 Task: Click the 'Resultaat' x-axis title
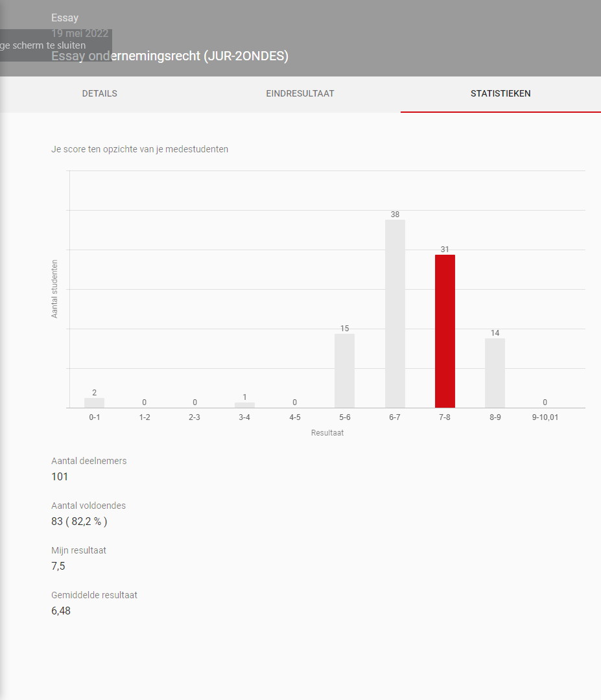pos(327,433)
